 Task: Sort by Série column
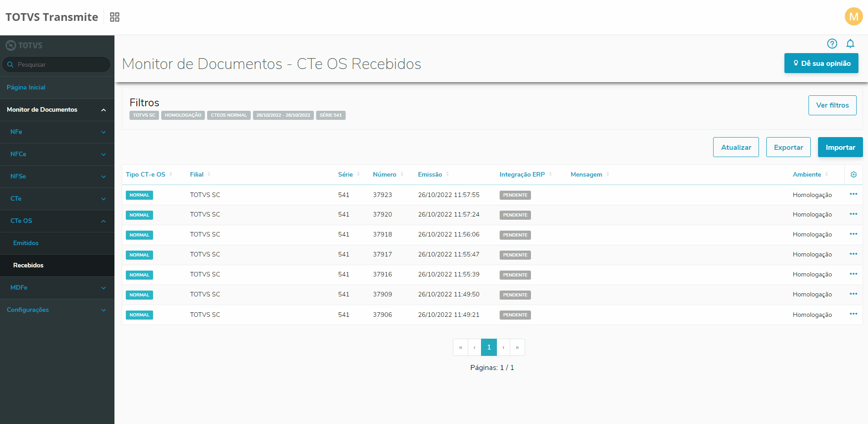(x=349, y=174)
